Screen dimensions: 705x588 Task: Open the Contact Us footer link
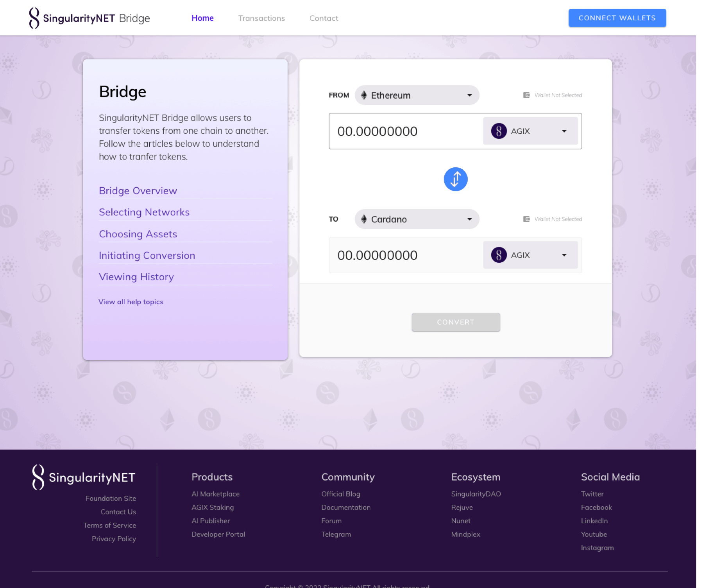[118, 512]
